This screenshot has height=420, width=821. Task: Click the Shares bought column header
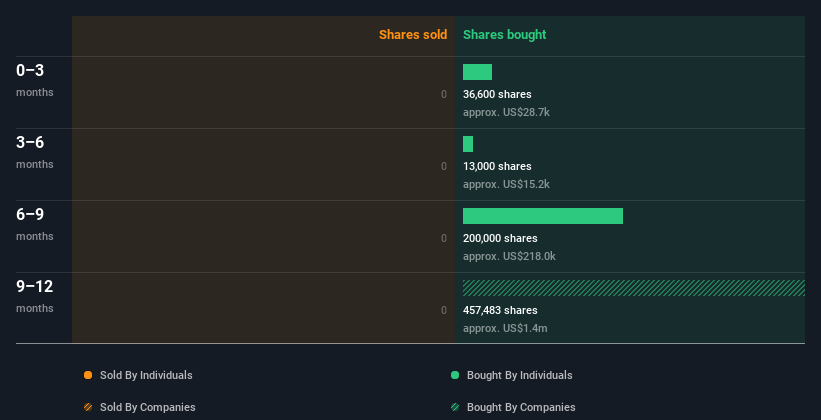click(504, 35)
